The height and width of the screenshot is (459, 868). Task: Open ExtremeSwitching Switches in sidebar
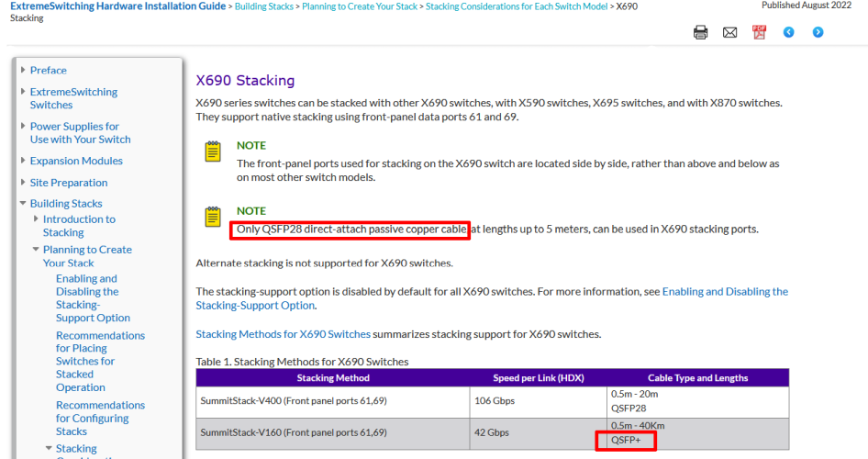(73, 98)
